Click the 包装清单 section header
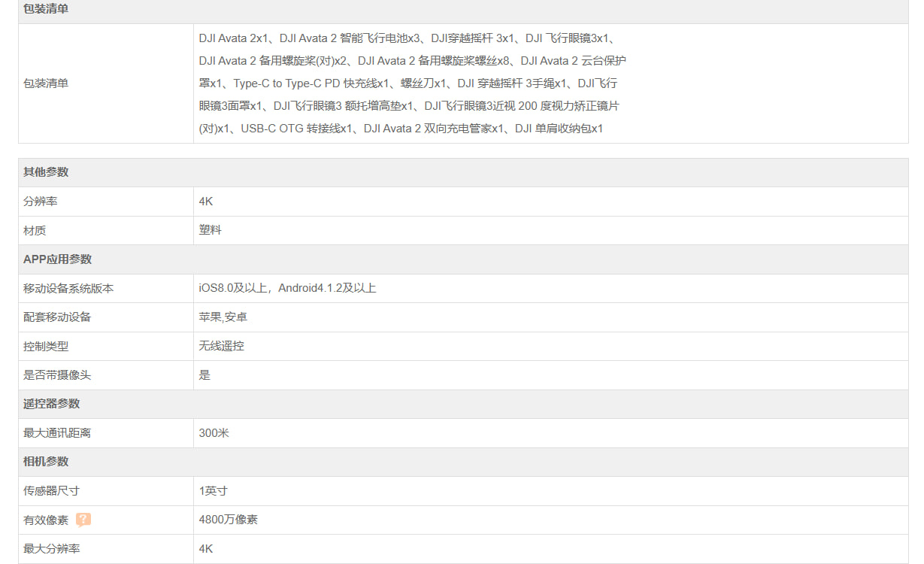 [46, 9]
